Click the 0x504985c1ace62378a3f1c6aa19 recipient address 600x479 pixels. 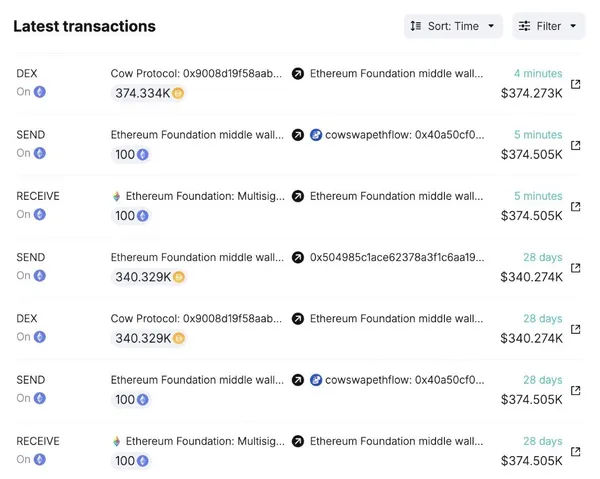tap(397, 257)
